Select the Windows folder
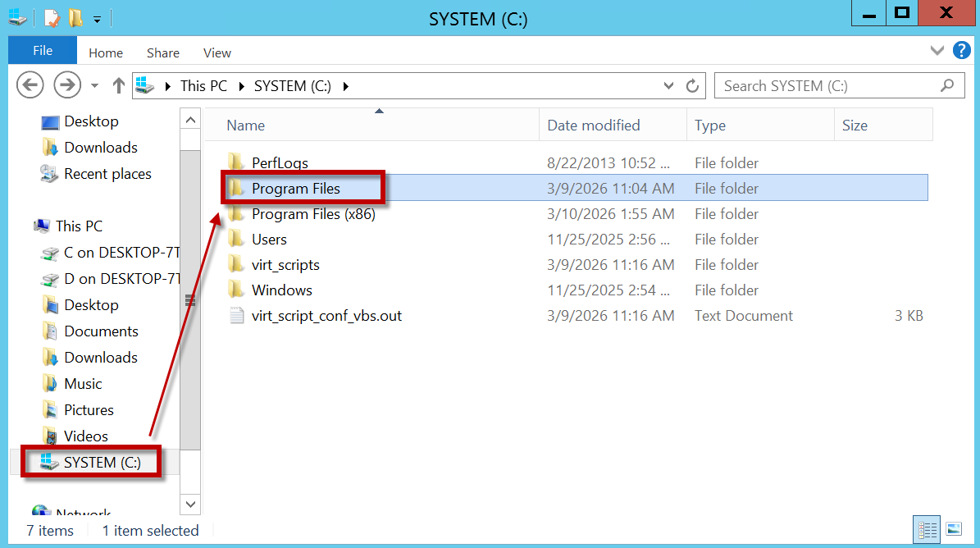980x548 pixels. [x=281, y=290]
